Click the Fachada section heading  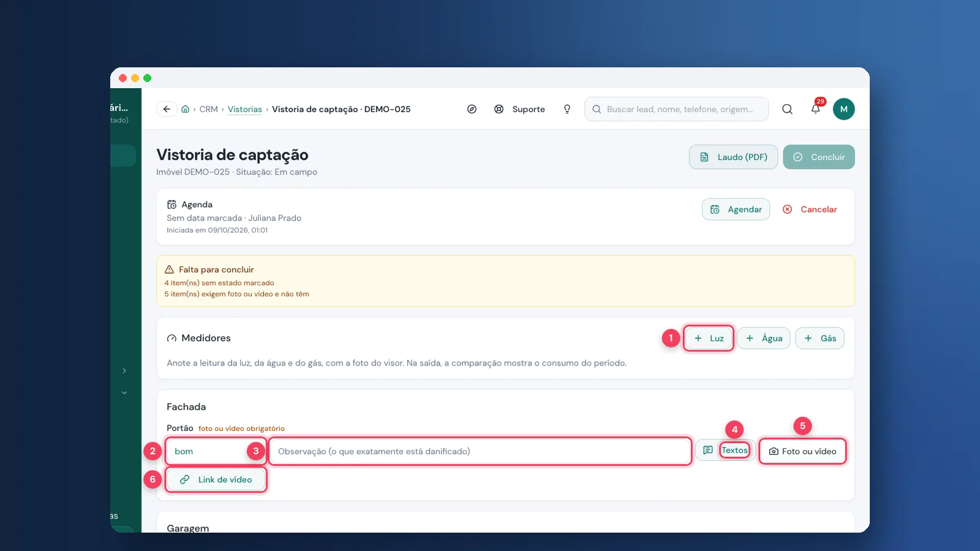pos(186,407)
